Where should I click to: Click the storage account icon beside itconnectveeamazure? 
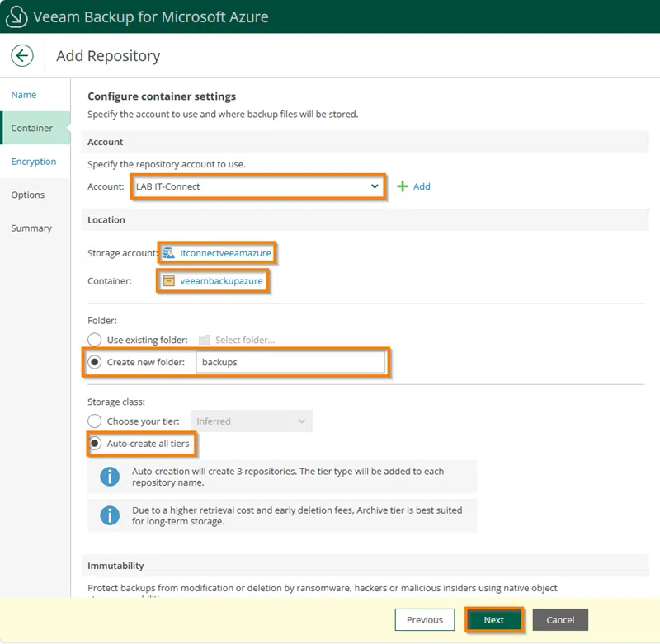pyautogui.click(x=169, y=253)
